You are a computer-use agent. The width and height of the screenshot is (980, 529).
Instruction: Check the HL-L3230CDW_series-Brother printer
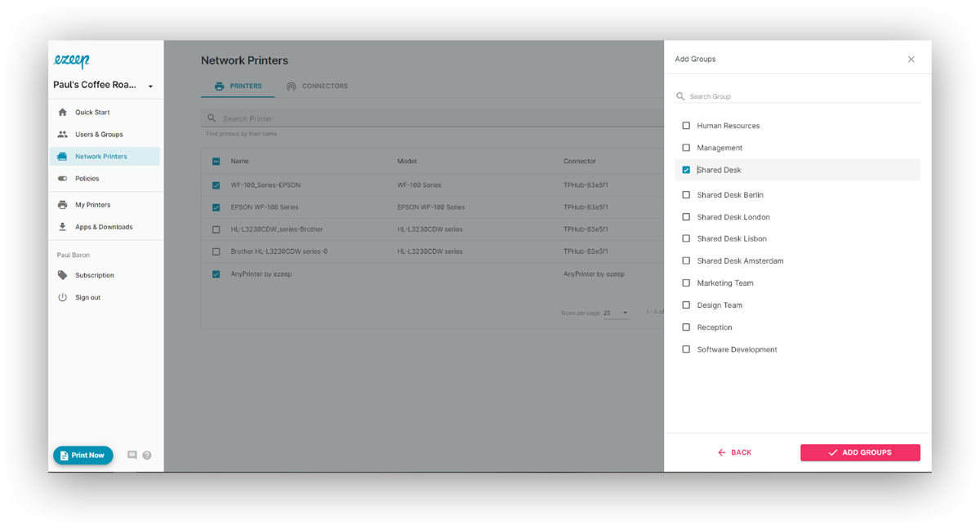216,229
